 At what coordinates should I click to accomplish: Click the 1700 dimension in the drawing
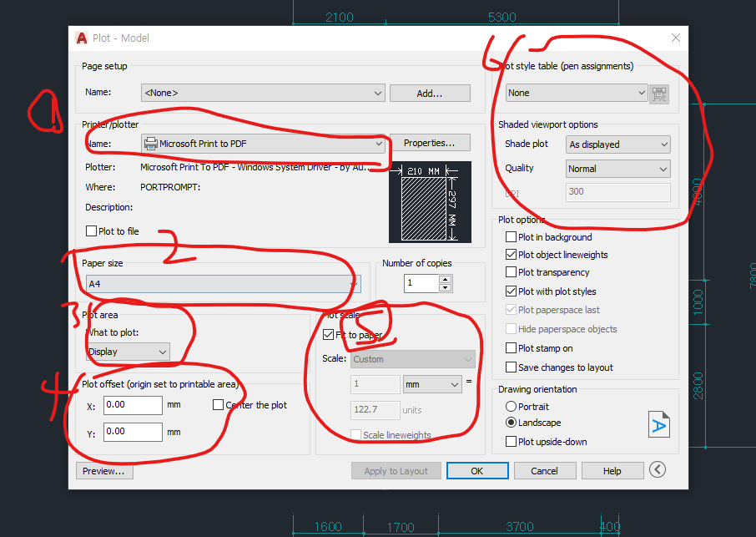pyautogui.click(x=401, y=527)
